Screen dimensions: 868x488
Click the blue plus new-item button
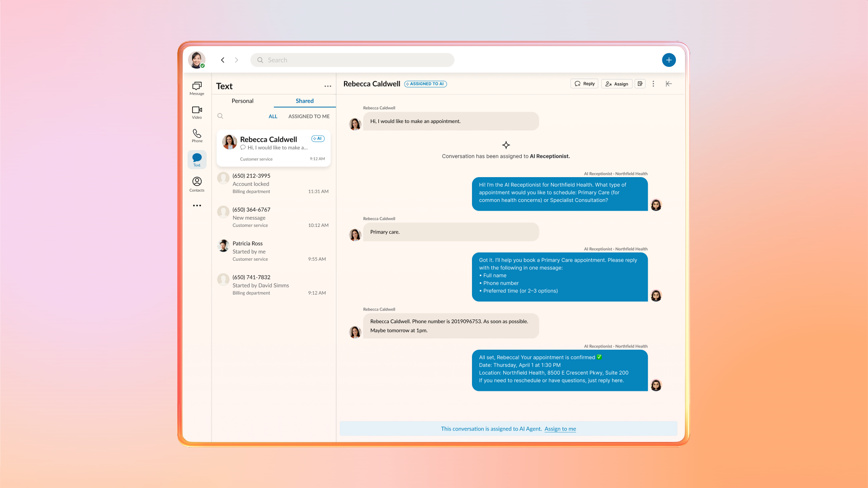tap(669, 60)
